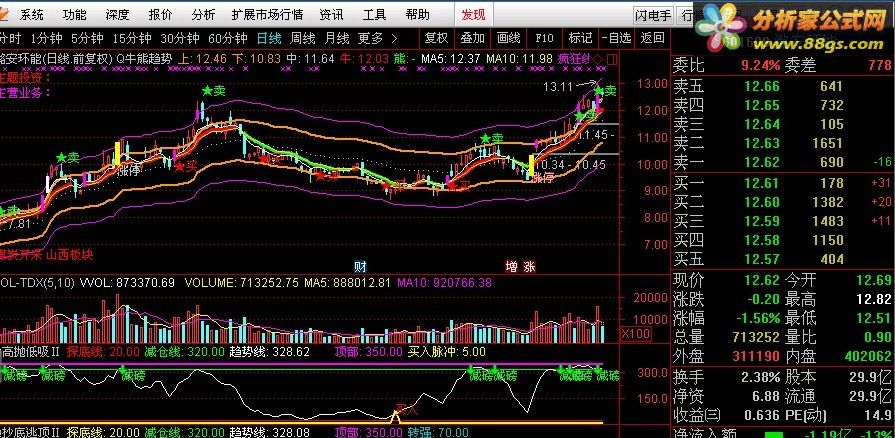Click the 趋势线: 328.62 indicator value

pos(269,351)
